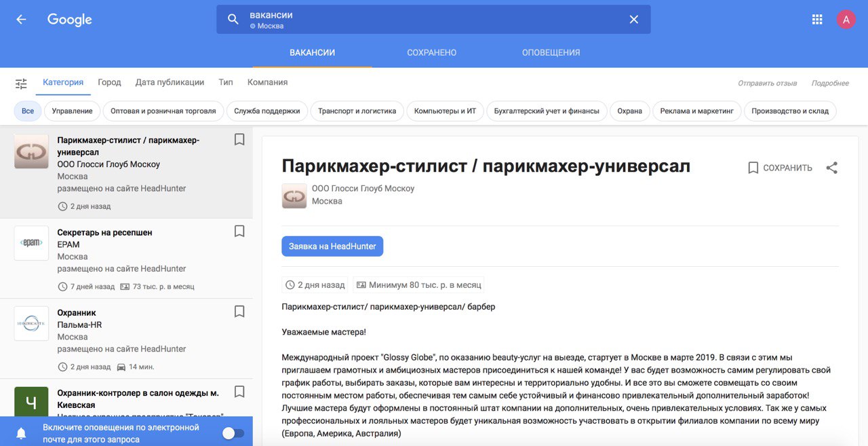
Task: Click the 14 мин. commute time
Action: click(x=135, y=367)
